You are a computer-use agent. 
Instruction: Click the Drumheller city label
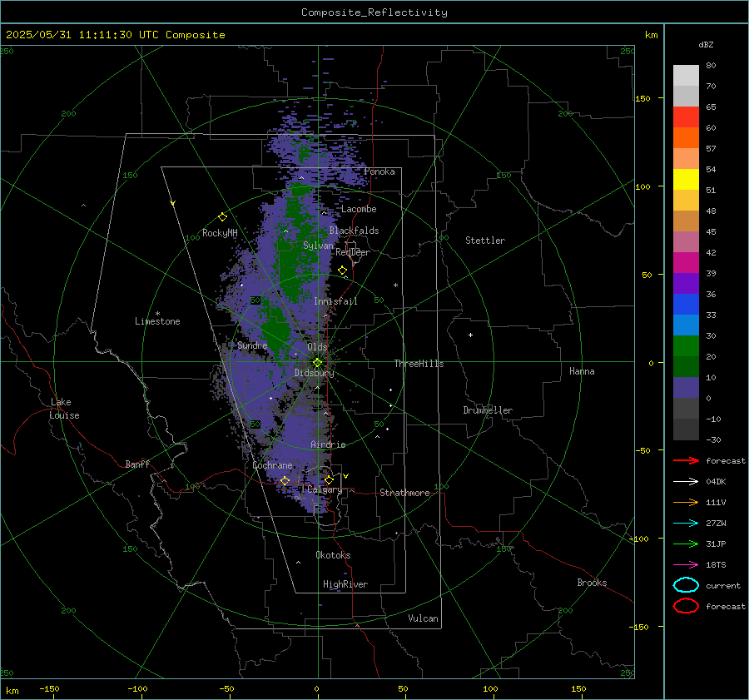pyautogui.click(x=488, y=410)
